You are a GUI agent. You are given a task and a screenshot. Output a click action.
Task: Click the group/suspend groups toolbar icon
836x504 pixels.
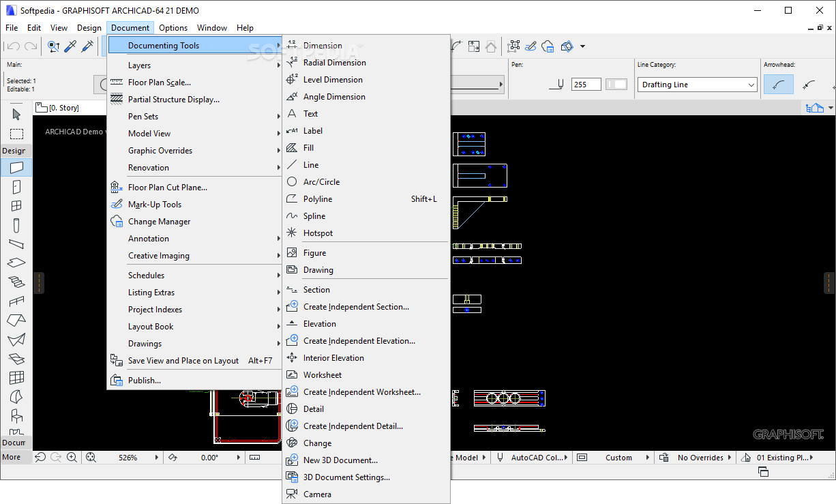tap(514, 46)
